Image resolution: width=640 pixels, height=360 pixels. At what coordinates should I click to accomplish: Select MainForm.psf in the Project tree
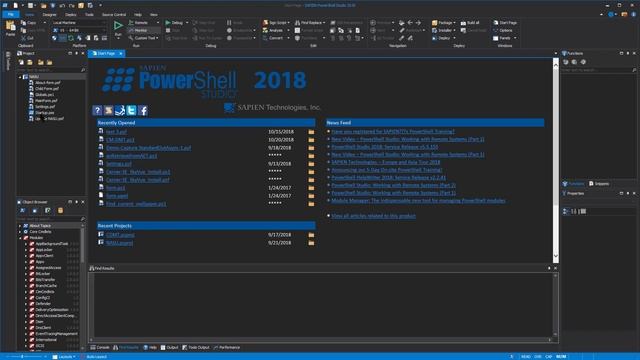tap(46, 101)
